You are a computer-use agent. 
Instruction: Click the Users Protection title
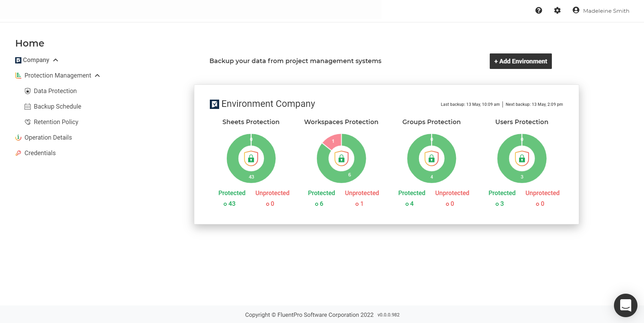tap(522, 122)
